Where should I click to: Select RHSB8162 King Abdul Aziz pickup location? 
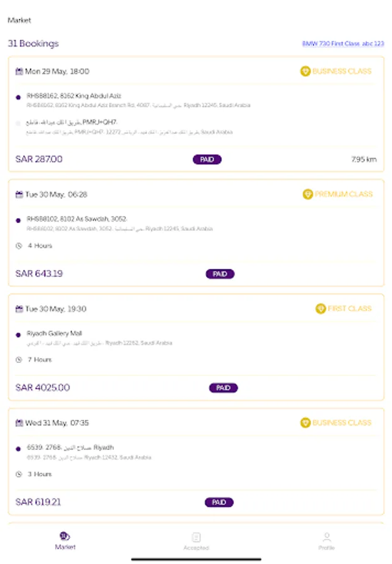(x=74, y=96)
